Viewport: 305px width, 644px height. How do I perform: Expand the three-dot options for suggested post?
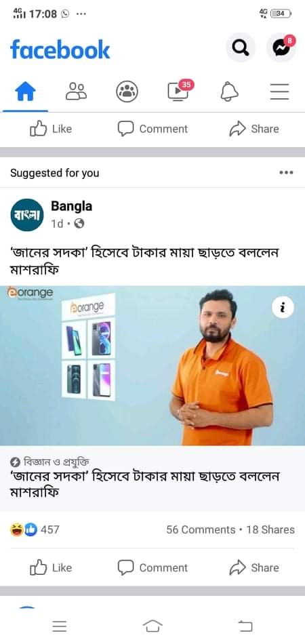coord(286,173)
